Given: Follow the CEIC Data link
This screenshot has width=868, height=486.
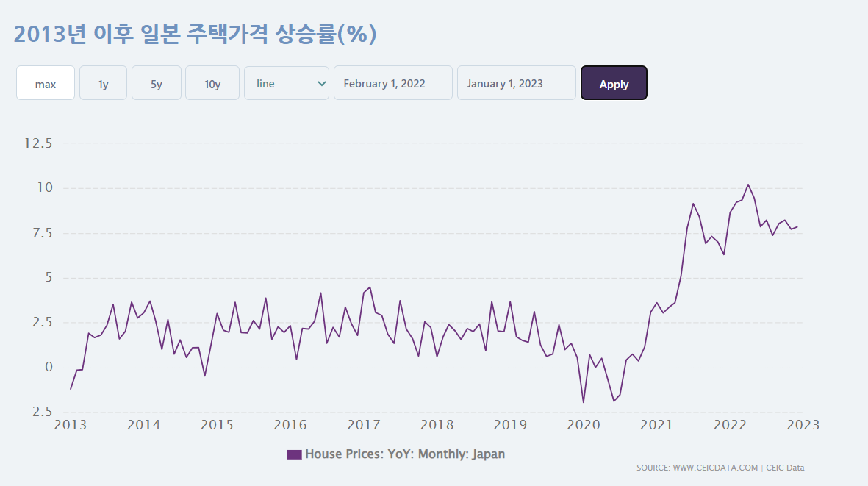Looking at the screenshot, I should point(785,467).
